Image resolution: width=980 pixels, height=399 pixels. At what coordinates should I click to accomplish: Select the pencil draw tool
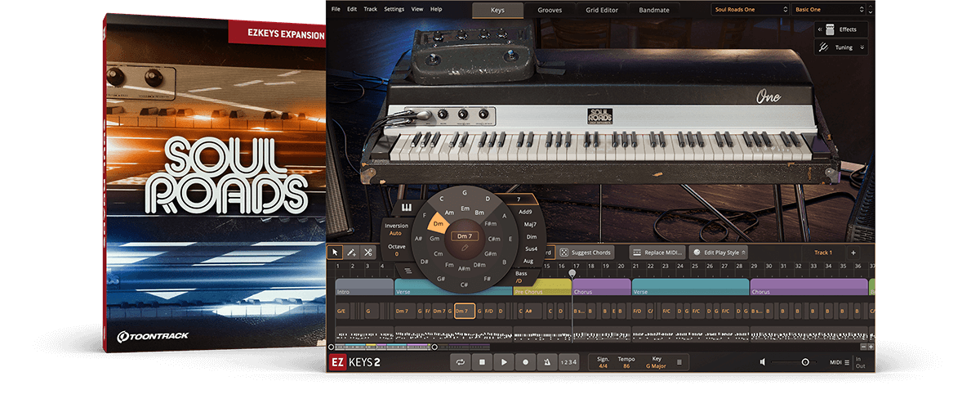pos(351,253)
